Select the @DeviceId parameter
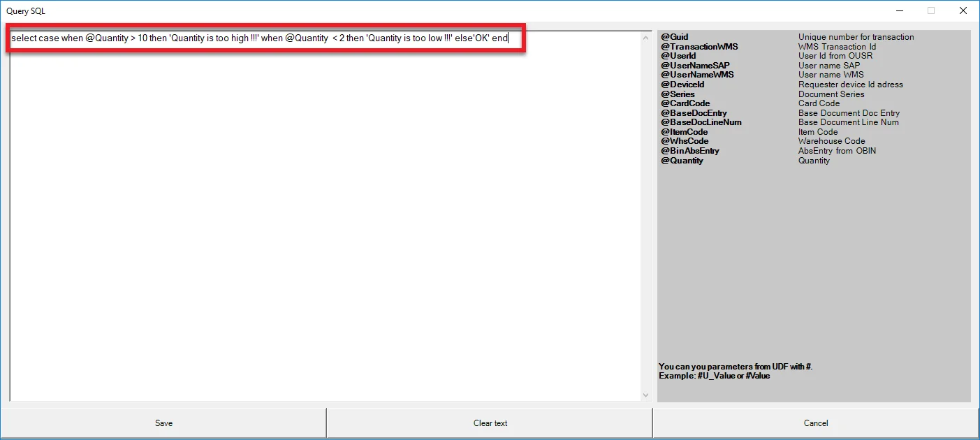Image resolution: width=980 pixels, height=440 pixels. pyautogui.click(x=682, y=85)
